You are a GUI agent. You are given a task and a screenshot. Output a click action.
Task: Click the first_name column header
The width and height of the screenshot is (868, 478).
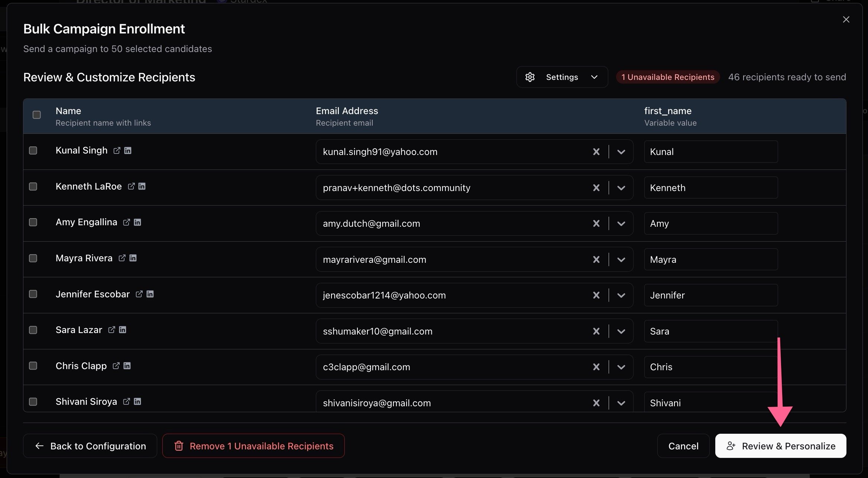click(x=668, y=111)
